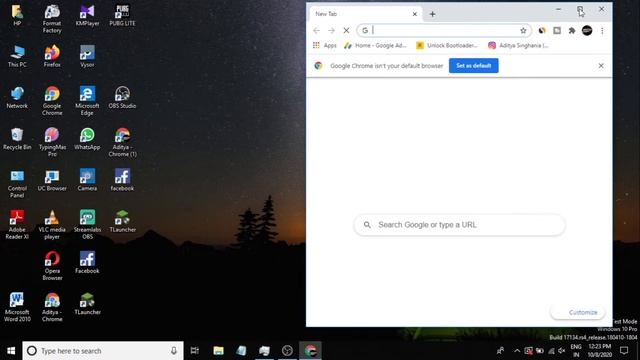640x360 pixels.
Task: Select the Recycle Bin icon
Action: [x=17, y=139]
